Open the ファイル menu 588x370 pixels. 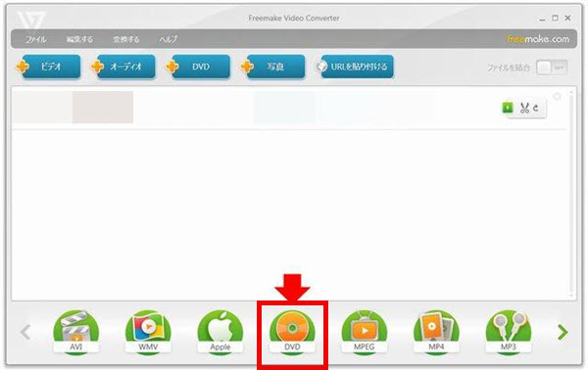[36, 39]
